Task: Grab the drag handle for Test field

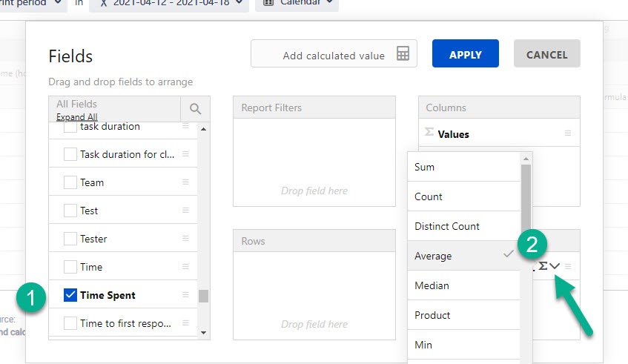Action: coord(185,211)
